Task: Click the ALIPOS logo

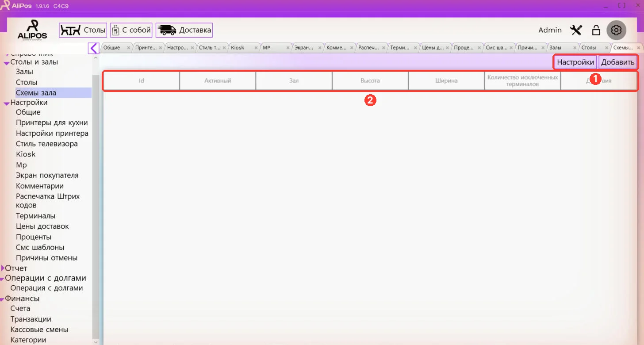Action: (x=32, y=30)
